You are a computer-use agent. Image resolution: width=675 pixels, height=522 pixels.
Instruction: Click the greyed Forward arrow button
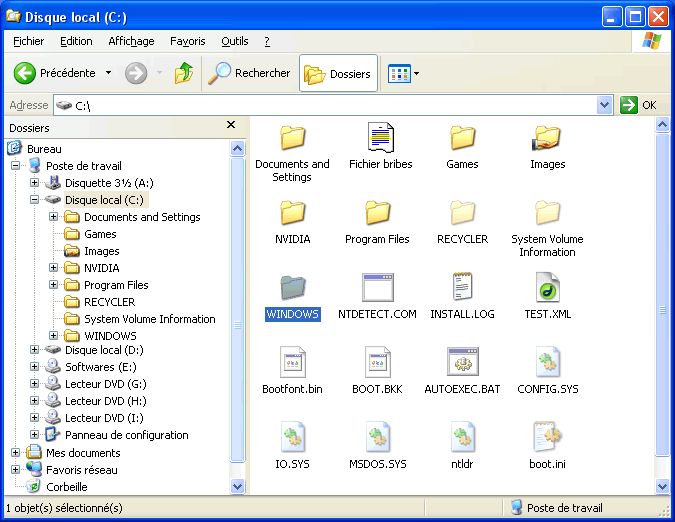click(x=136, y=73)
